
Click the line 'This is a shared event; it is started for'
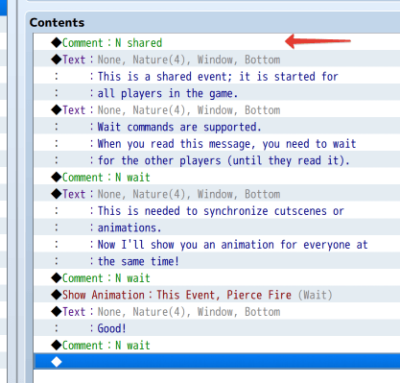(x=217, y=76)
